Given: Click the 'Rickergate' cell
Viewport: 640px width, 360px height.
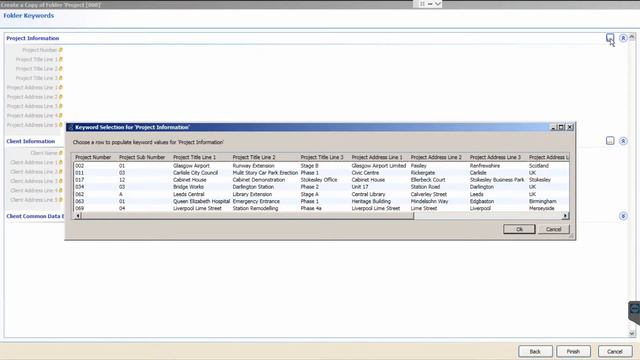Looking at the screenshot, I should click(423, 173).
